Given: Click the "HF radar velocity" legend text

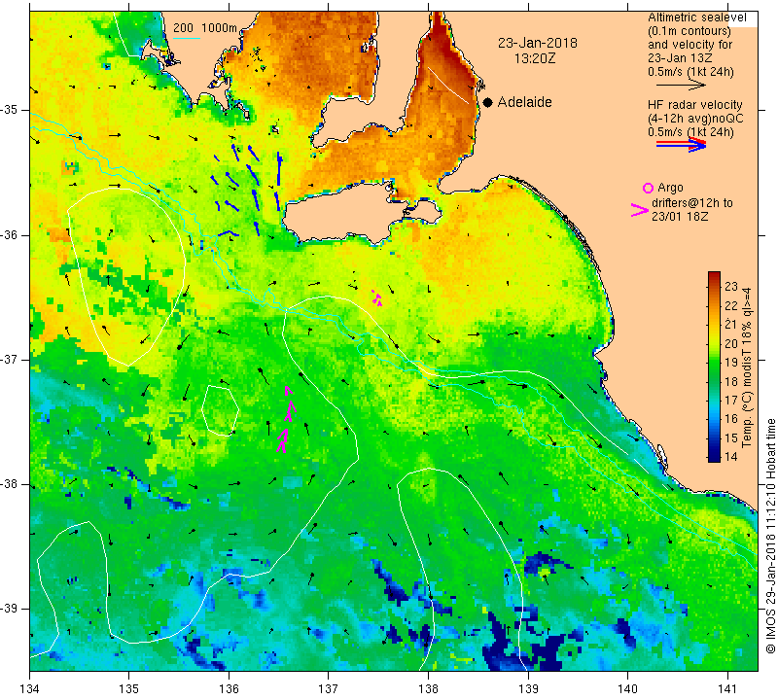Looking at the screenshot, I should coord(694,105).
